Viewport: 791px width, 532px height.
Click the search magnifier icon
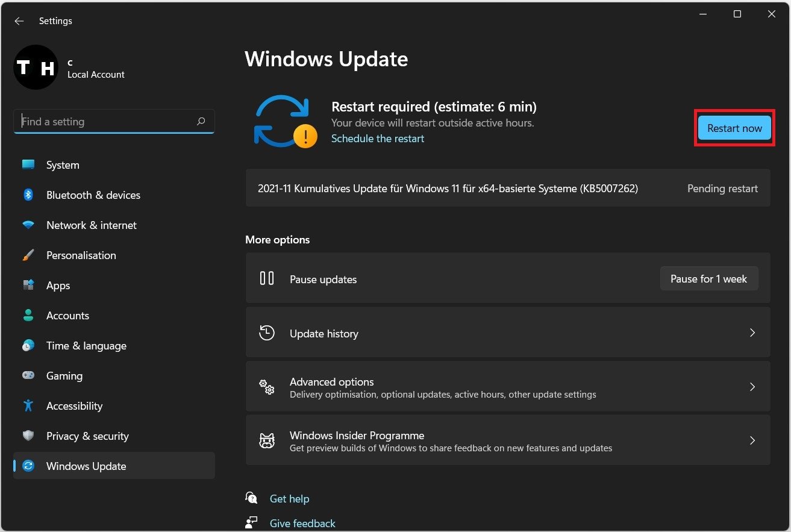tap(201, 121)
